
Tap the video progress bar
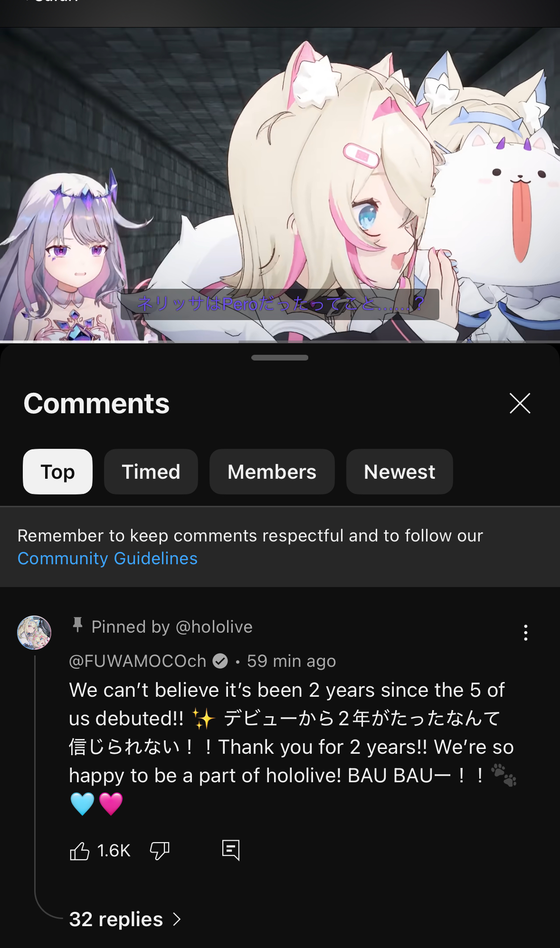280,341
